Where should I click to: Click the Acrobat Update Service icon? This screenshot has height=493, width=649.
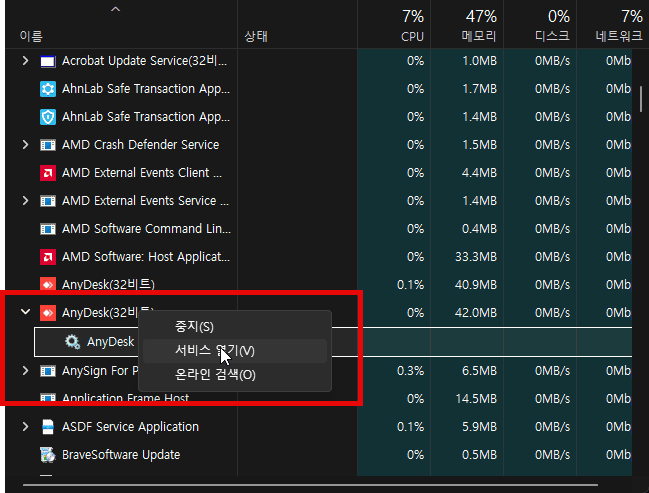[x=48, y=61]
